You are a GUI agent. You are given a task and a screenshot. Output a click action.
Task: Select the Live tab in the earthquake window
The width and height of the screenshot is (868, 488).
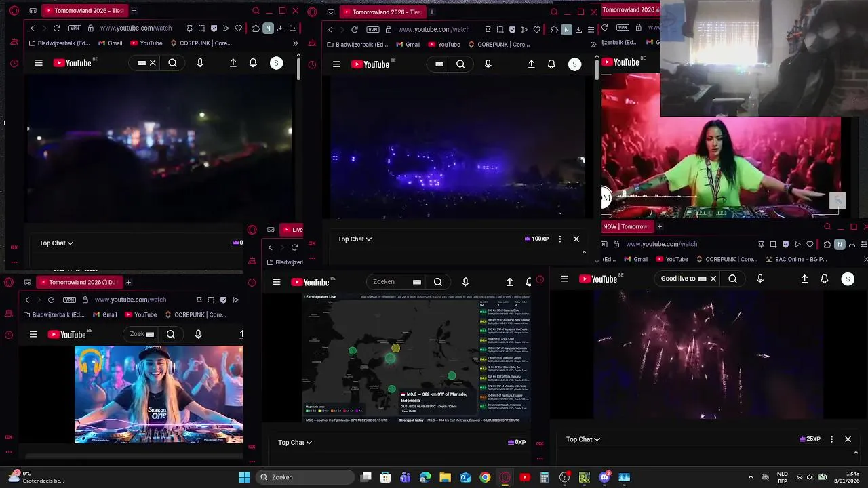[292, 230]
